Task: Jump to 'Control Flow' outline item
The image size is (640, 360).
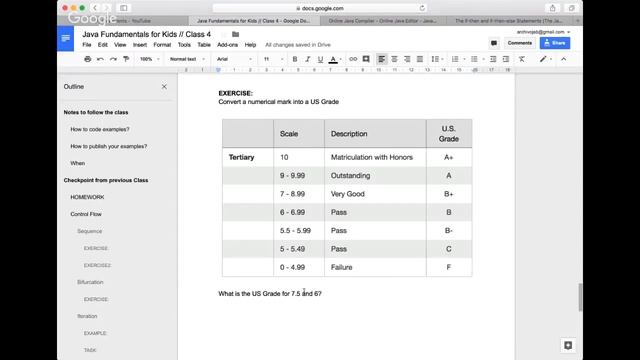Action: (x=86, y=214)
